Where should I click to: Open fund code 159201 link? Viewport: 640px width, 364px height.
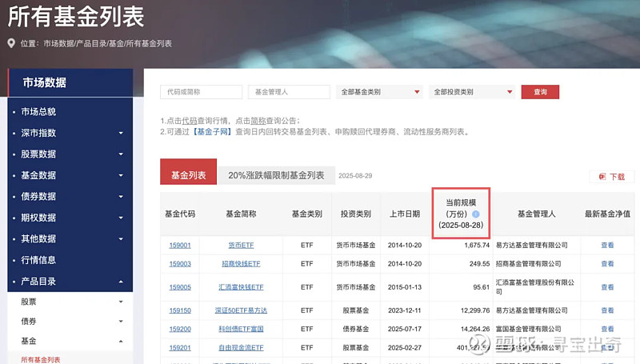pos(180,348)
